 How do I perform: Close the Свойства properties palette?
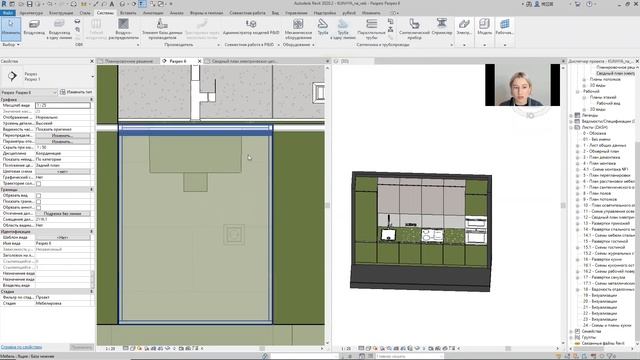click(92, 61)
